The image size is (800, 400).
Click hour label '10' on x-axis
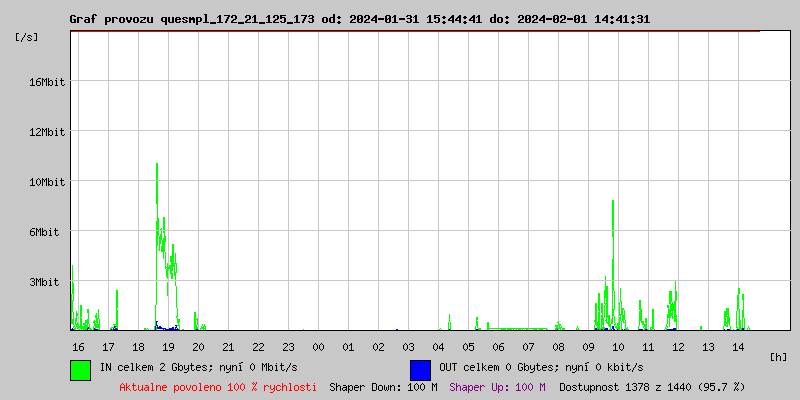coord(618,347)
